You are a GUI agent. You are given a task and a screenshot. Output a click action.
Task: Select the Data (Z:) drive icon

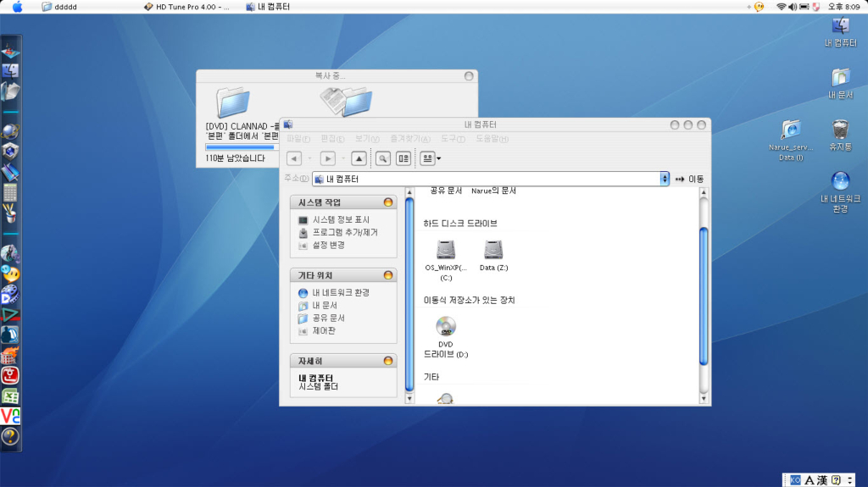pyautogui.click(x=493, y=250)
